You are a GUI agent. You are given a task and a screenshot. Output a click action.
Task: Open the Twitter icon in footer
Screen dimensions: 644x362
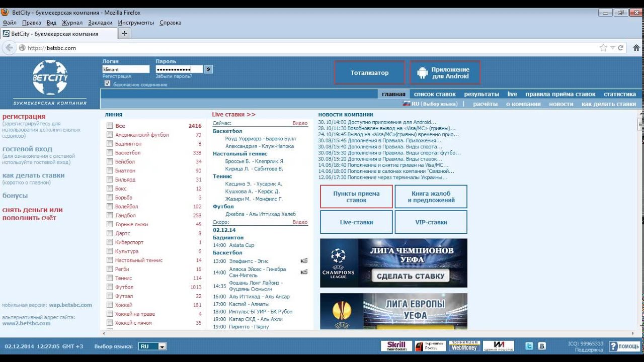529,346
